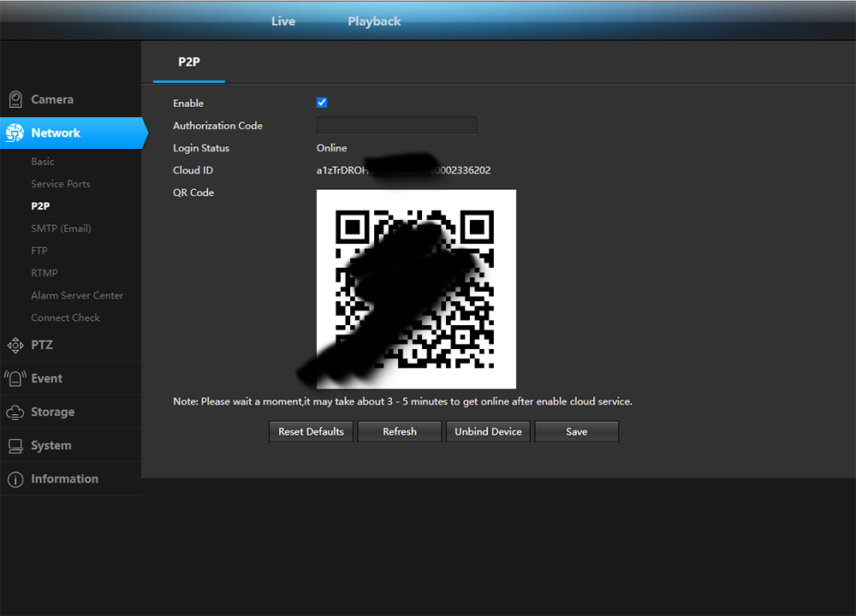Image resolution: width=856 pixels, height=616 pixels.
Task: Click the System monitor icon
Action: point(15,446)
